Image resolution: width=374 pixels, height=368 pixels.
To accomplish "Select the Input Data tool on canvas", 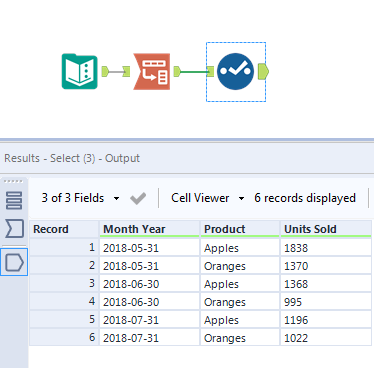I will click(80, 71).
